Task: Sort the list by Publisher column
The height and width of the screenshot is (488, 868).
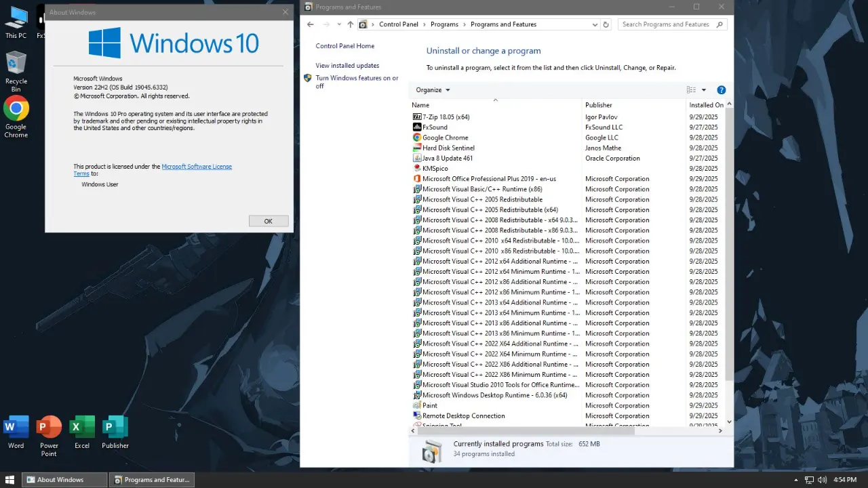Action: 634,105
